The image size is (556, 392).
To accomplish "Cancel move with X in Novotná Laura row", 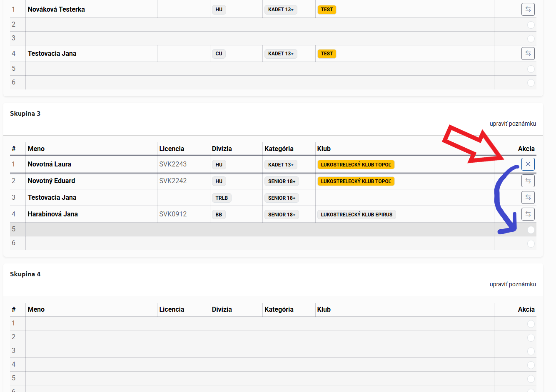I will point(528,164).
